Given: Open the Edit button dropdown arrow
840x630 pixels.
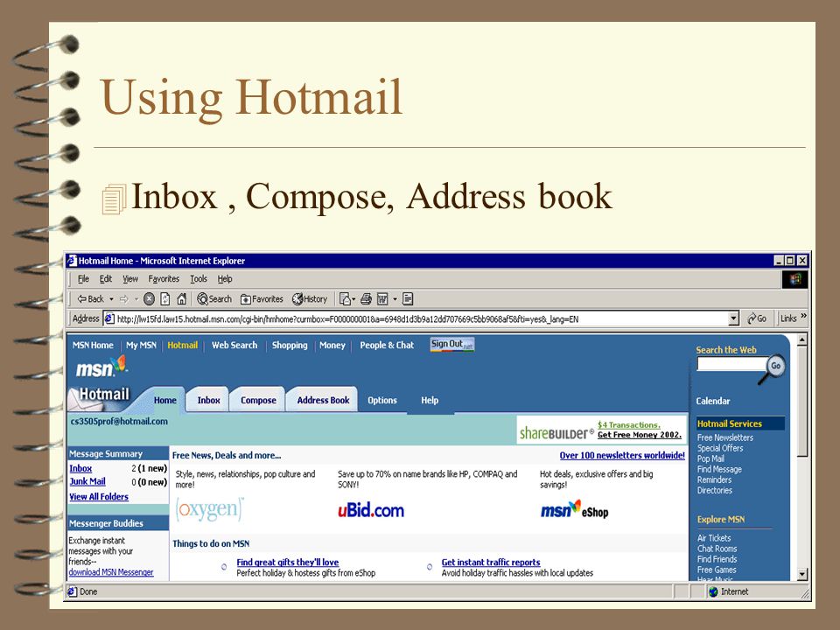Looking at the screenshot, I should click(x=395, y=299).
